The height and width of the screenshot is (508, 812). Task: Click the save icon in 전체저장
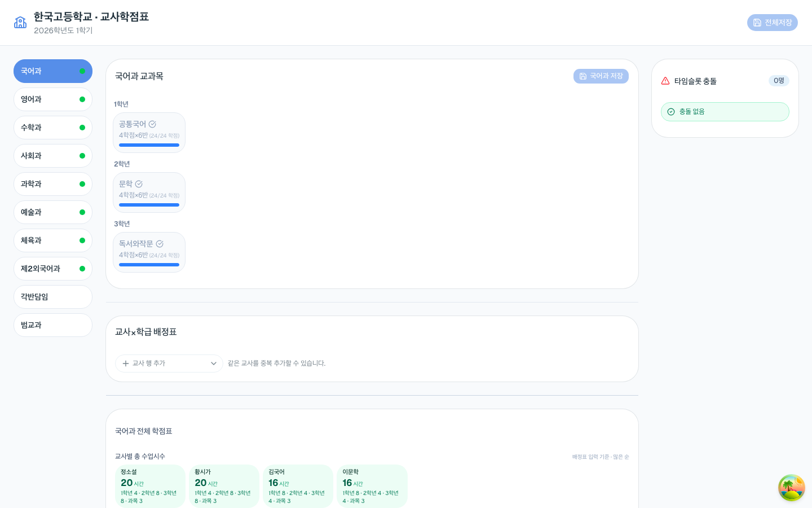[x=757, y=23]
